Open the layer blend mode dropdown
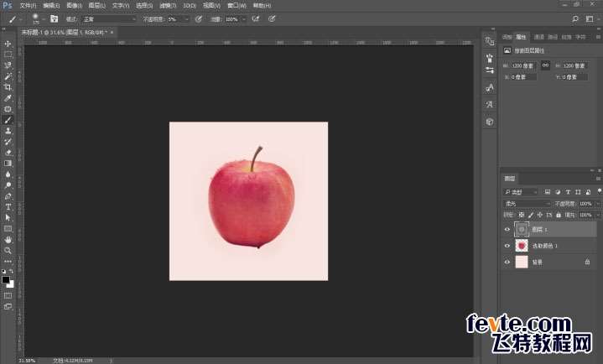603x364 pixels. [527, 204]
